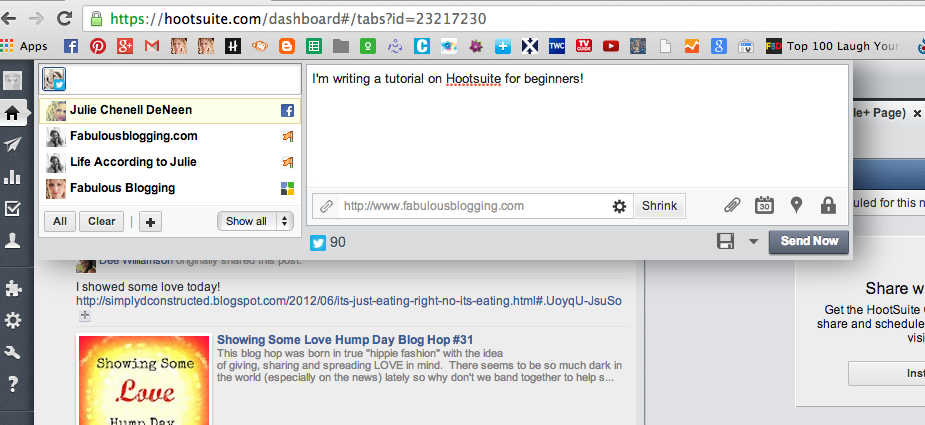
Task: Open the Google+ bookmark
Action: (124, 46)
